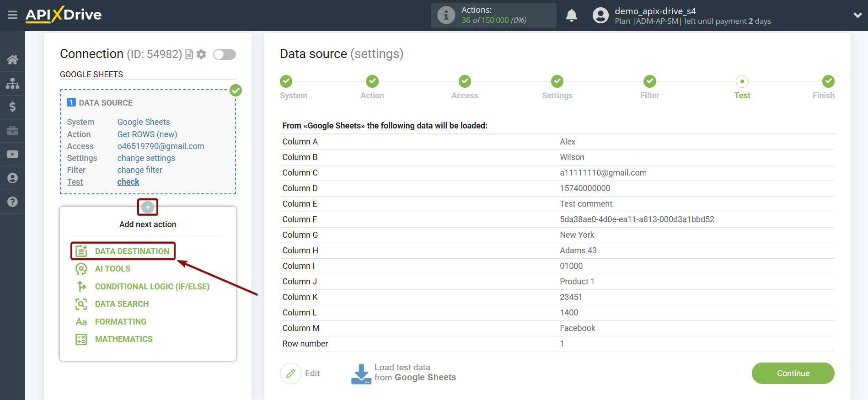Go to Action step
The image size is (868, 400).
[x=372, y=81]
